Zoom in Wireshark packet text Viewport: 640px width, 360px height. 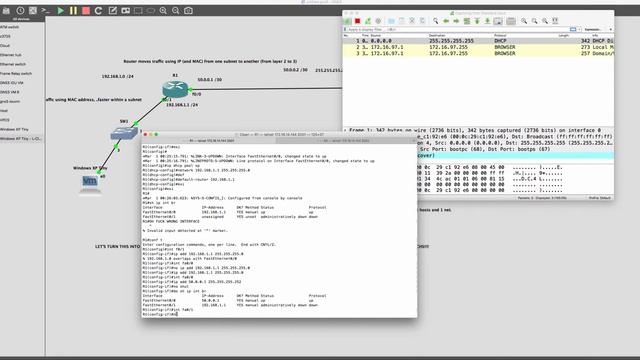(x=524, y=21)
